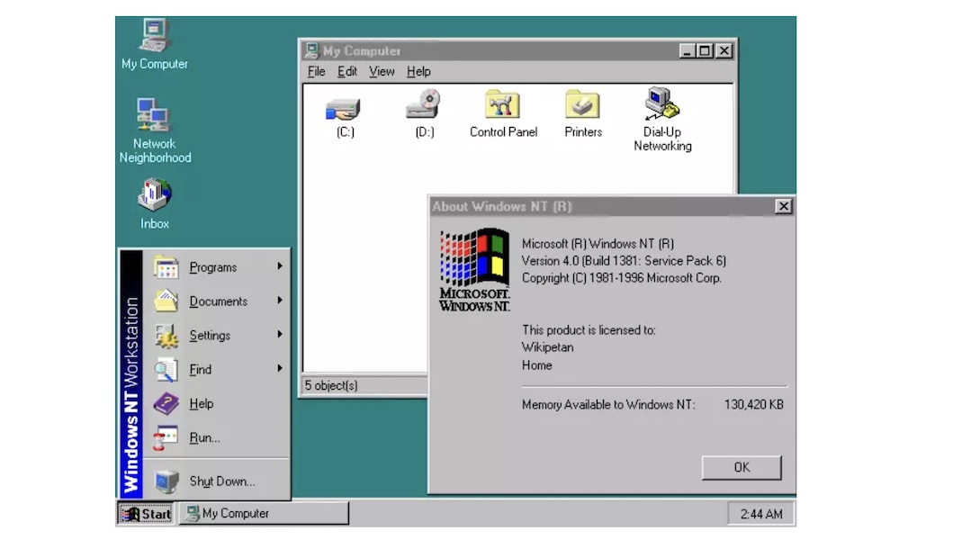Image resolution: width=980 pixels, height=540 pixels.
Task: Open the Edit menu in My Computer
Action: coord(346,71)
